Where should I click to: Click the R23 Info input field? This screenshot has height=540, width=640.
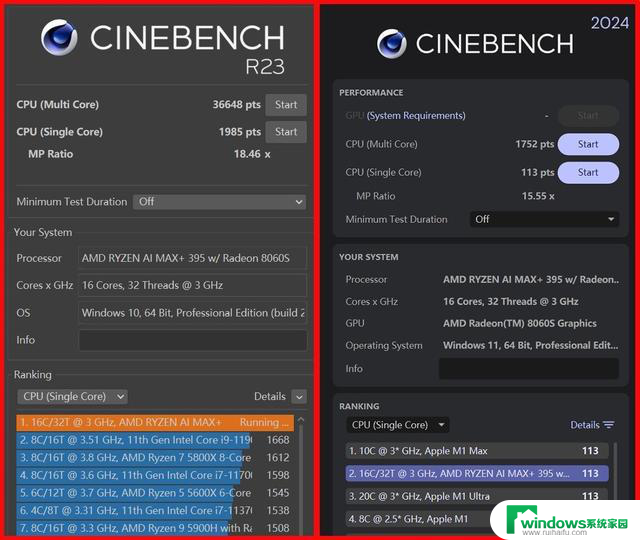click(x=192, y=340)
